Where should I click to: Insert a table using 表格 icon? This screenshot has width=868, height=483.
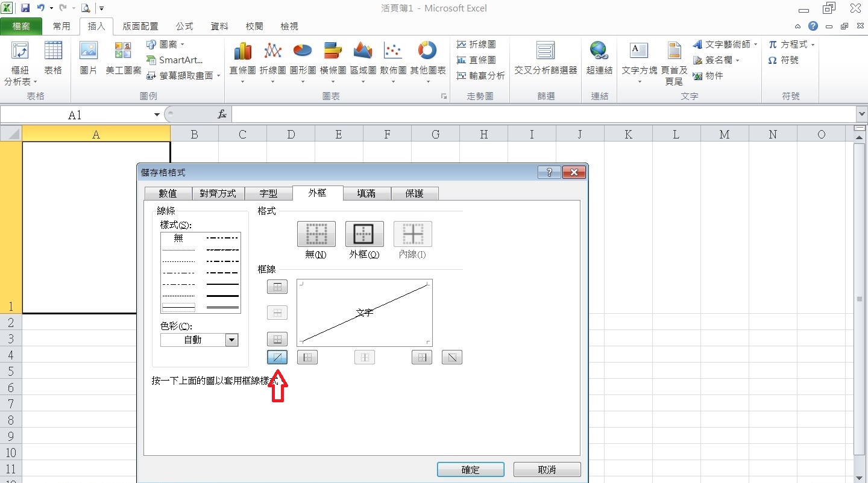pos(53,58)
